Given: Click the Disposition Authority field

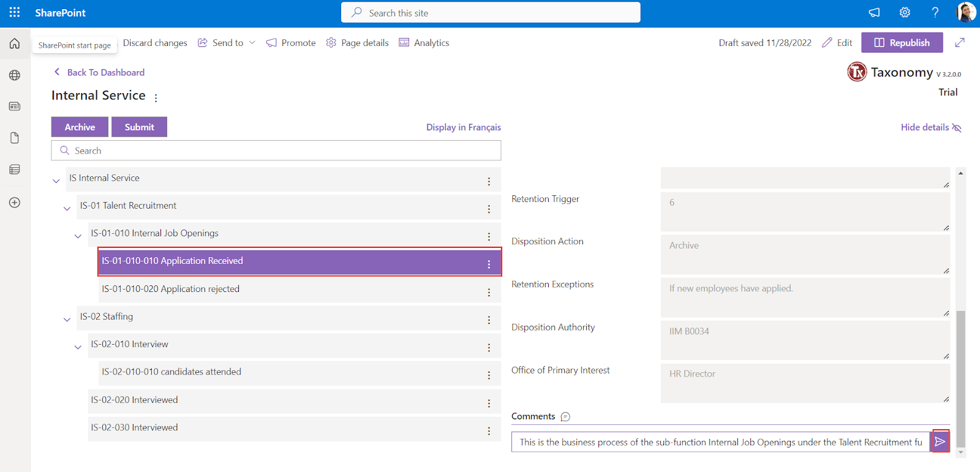Looking at the screenshot, I should (x=805, y=340).
